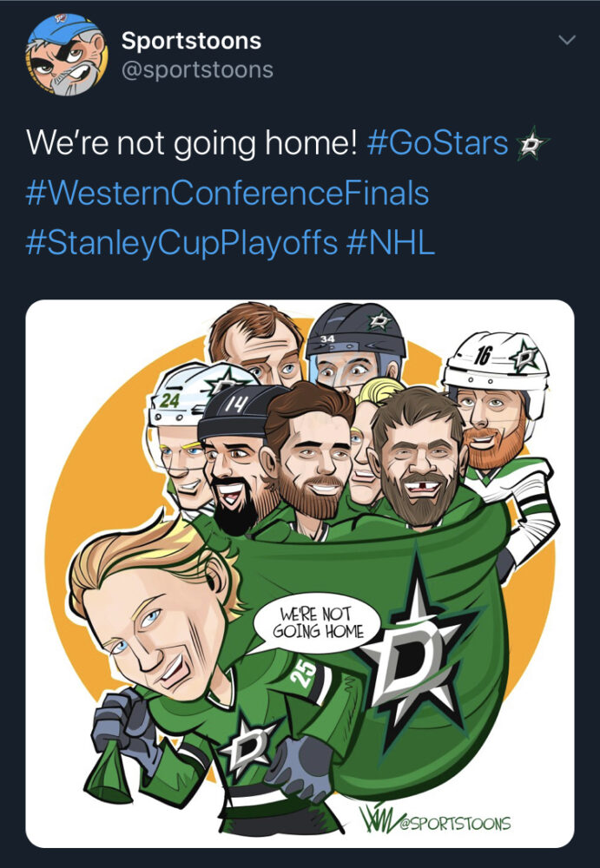Open the #WesternConferenceFinals hashtag

pyautogui.click(x=227, y=194)
